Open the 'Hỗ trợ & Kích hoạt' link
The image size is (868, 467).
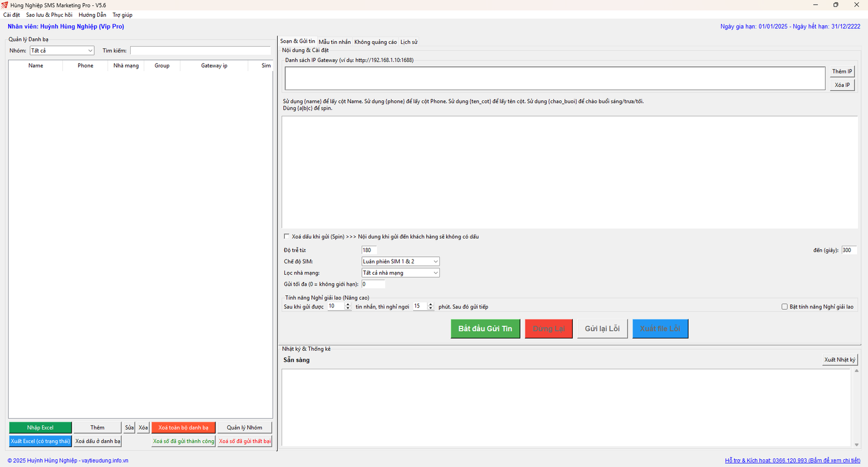point(792,460)
